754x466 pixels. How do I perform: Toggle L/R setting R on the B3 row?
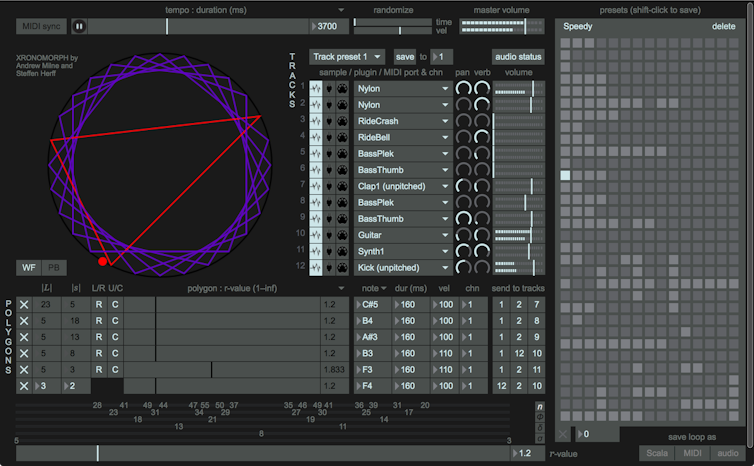(99, 353)
